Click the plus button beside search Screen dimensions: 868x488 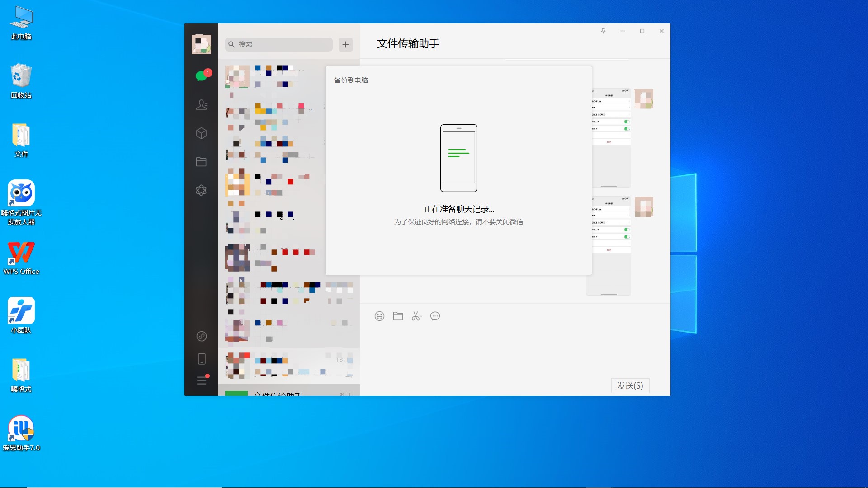tap(345, 44)
